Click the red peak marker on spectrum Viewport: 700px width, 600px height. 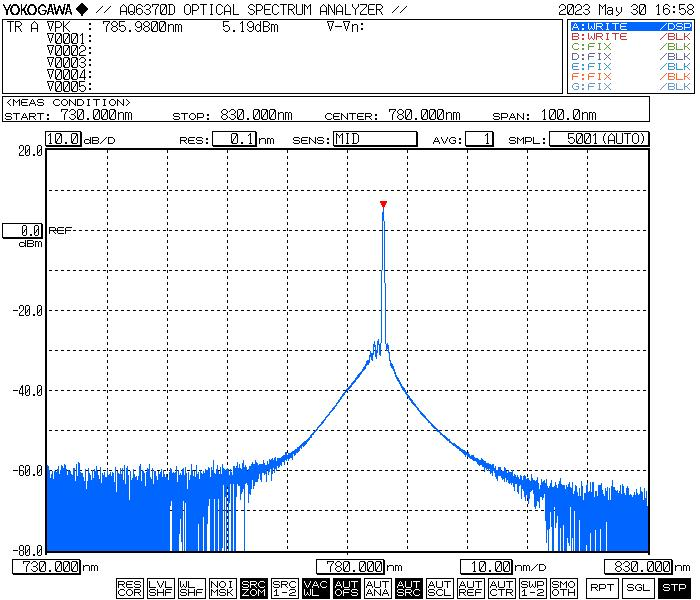[x=383, y=204]
